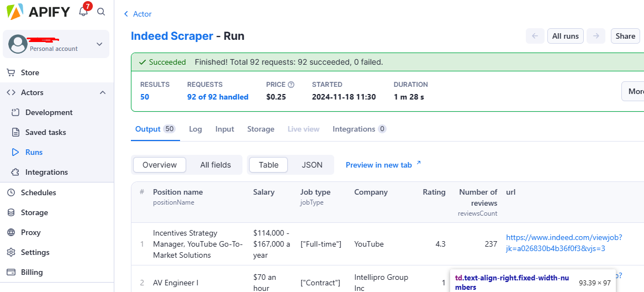Open the search magnifier icon
Screen dimensions: 644x292
tap(101, 12)
